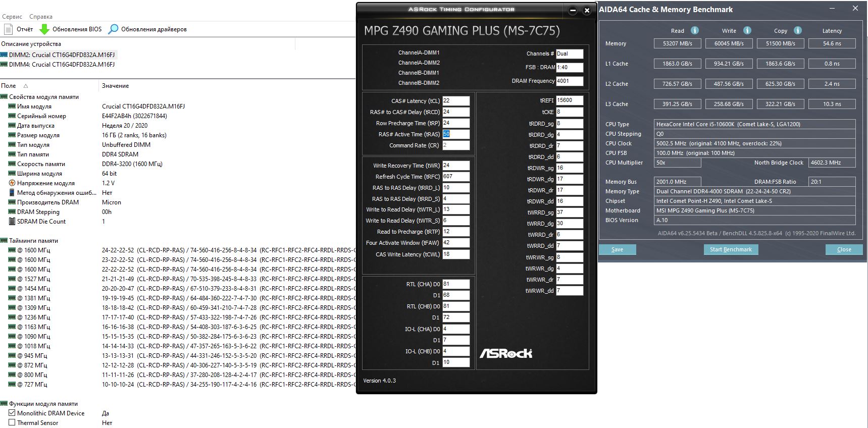Click the Memory Read value 53207 MB/s
This screenshot has width=868, height=428.
click(x=677, y=43)
